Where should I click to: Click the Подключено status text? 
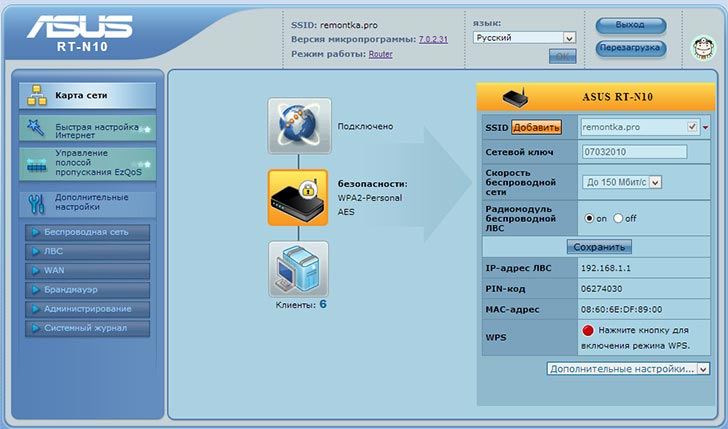pyautogui.click(x=365, y=126)
